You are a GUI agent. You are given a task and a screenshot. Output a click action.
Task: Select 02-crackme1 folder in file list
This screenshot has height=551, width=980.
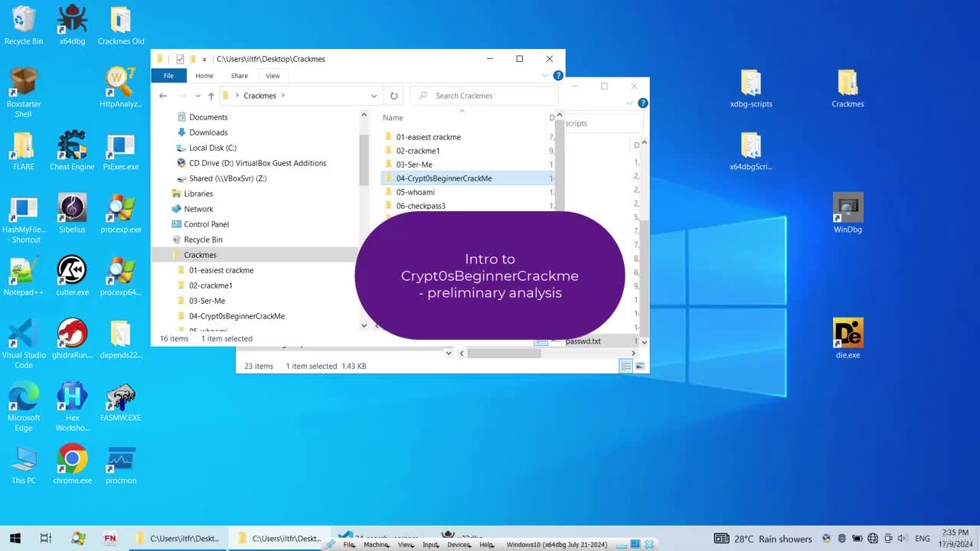(x=417, y=151)
